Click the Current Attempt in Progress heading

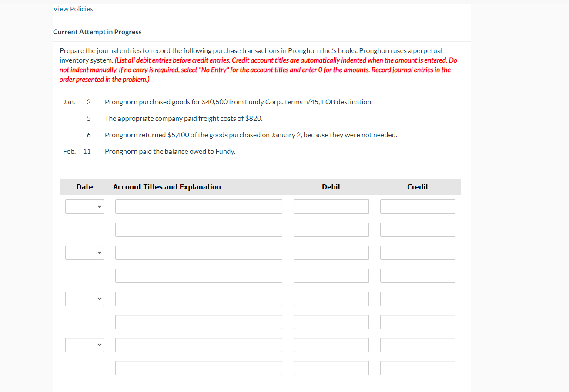[x=97, y=32]
